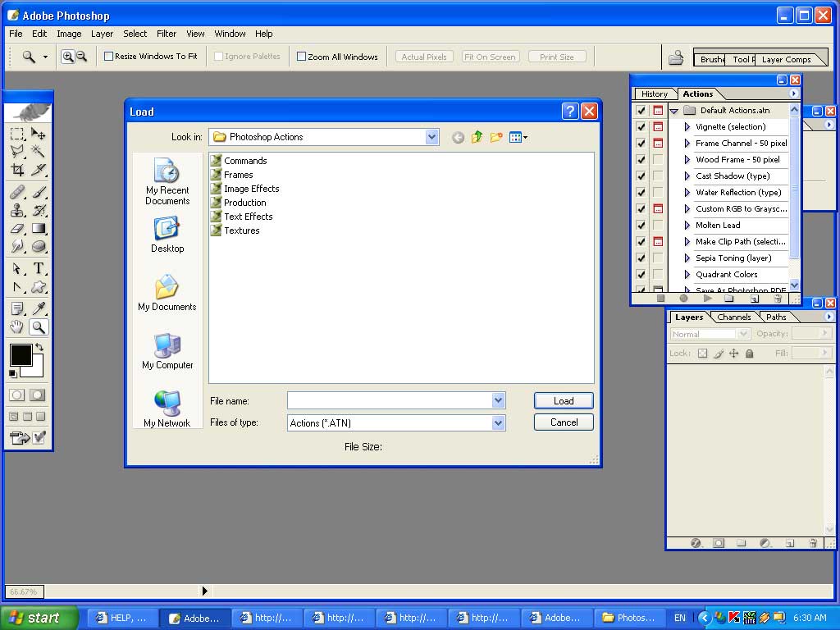This screenshot has height=630, width=840.
Task: Open the Files of type dropdown
Action: click(x=498, y=423)
